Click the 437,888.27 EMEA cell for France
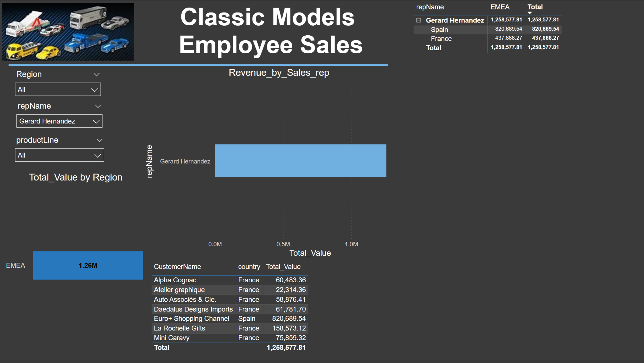Viewport: 644px width, 363px height. (x=508, y=38)
